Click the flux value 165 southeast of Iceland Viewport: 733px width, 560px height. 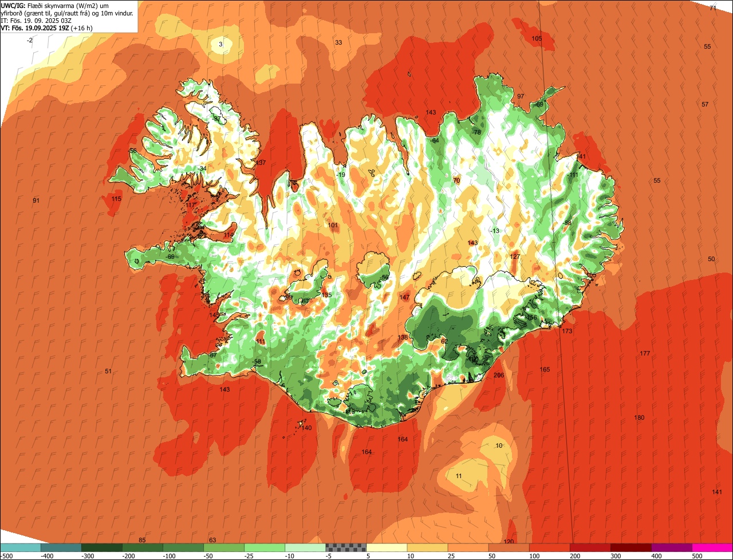545,369
